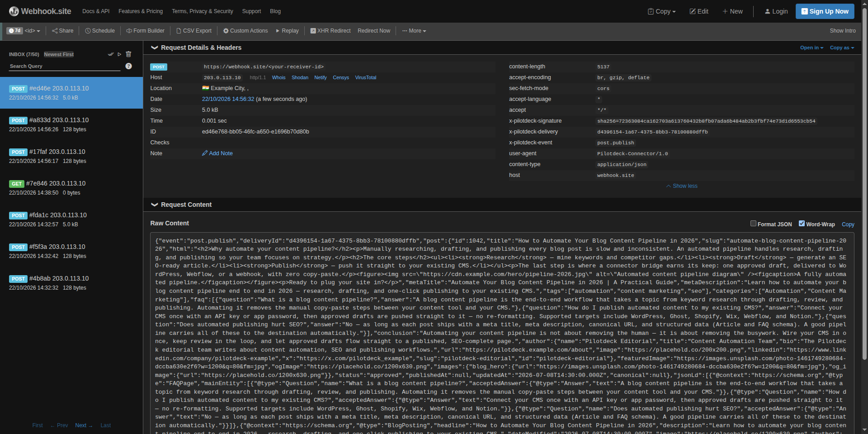Open Terms, Privacy & Security
868x434 pixels.
[x=203, y=11]
